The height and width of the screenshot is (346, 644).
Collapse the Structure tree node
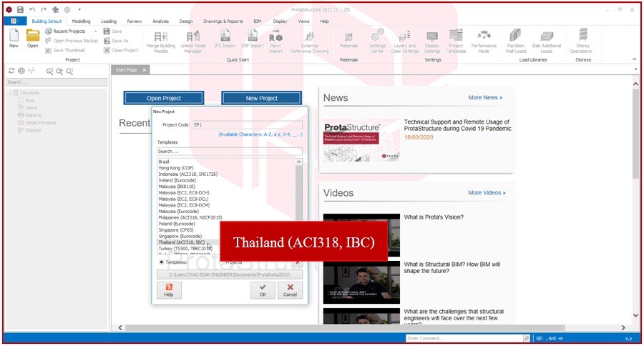[x=10, y=93]
